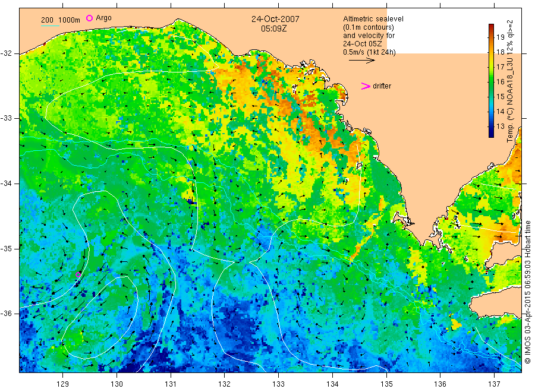The height and width of the screenshot is (392, 535).
Task: Click the color bar value 15
Action: [x=500, y=96]
